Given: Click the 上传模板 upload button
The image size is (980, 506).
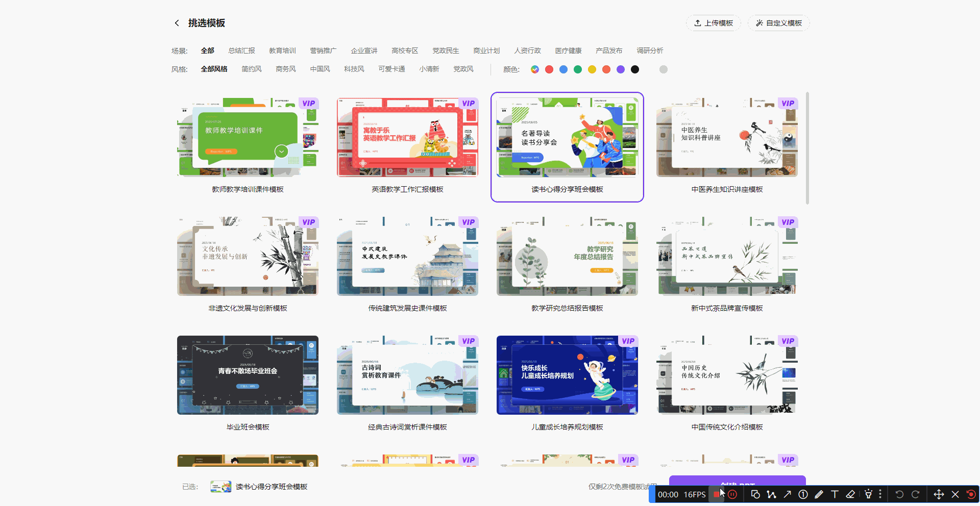Looking at the screenshot, I should pos(714,23).
